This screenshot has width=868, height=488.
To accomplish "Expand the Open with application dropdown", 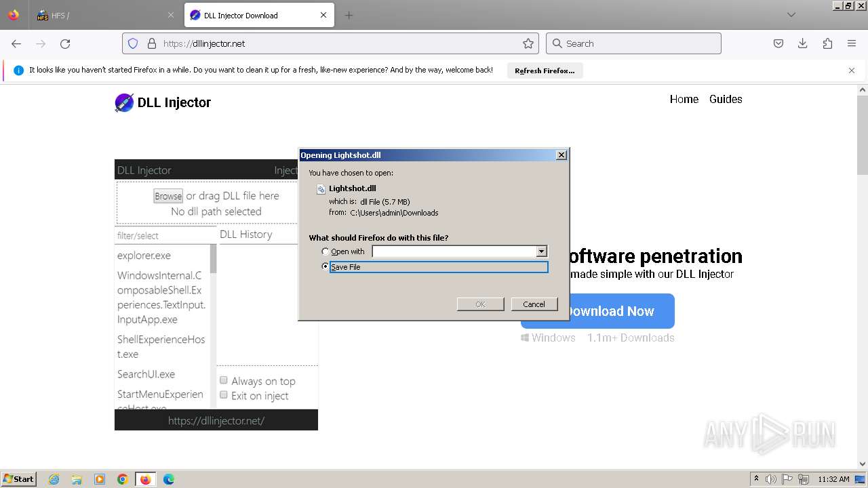I will pos(541,251).
